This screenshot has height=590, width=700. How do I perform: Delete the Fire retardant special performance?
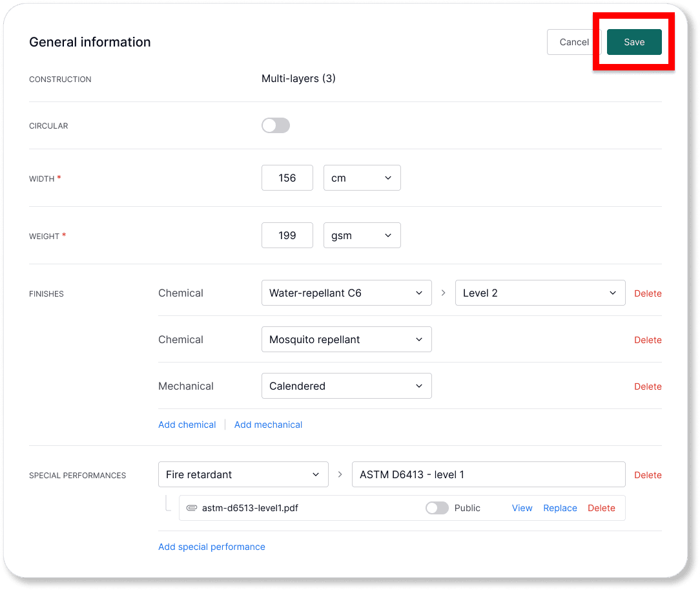pos(648,475)
